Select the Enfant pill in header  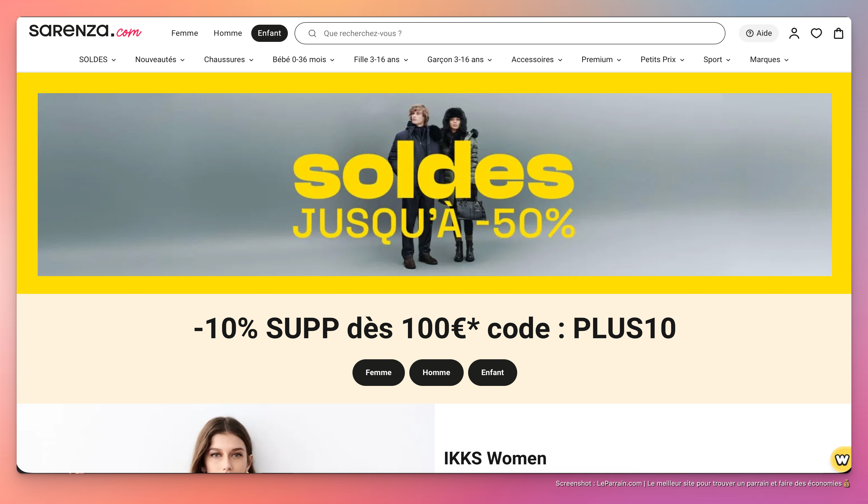(x=269, y=33)
